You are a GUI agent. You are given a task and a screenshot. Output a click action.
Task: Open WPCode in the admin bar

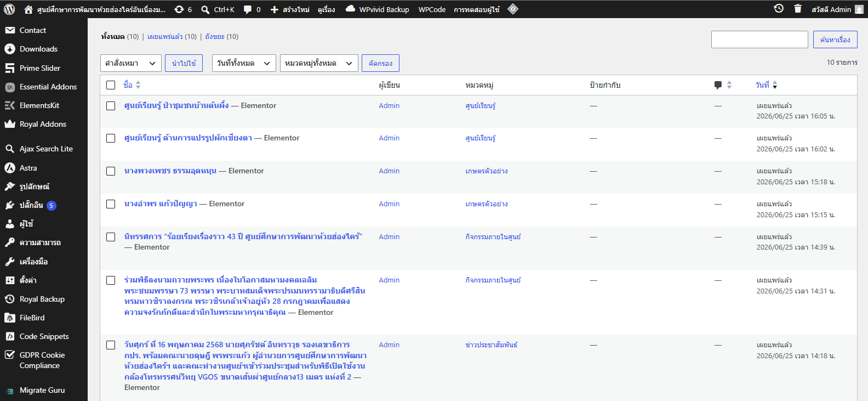click(432, 9)
